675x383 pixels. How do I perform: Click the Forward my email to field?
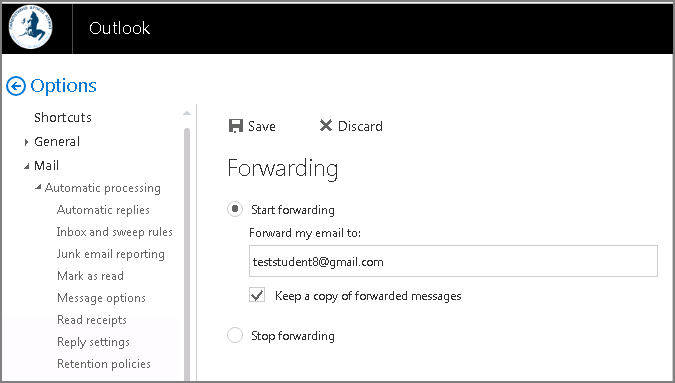[453, 261]
